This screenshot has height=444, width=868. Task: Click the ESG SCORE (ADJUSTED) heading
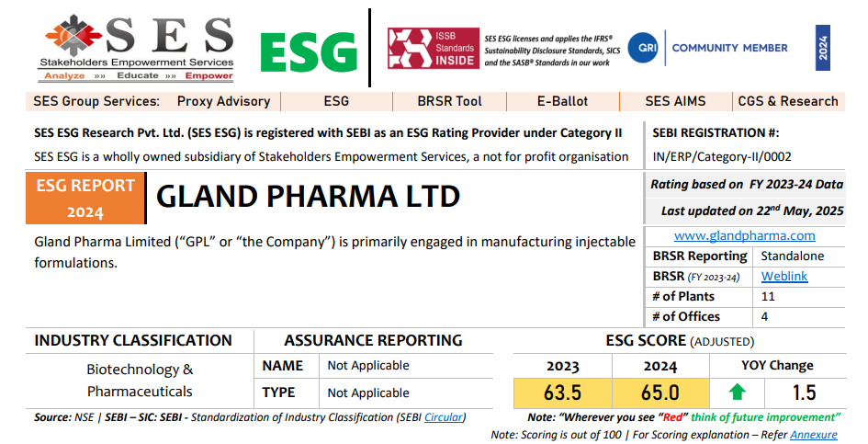tap(680, 341)
